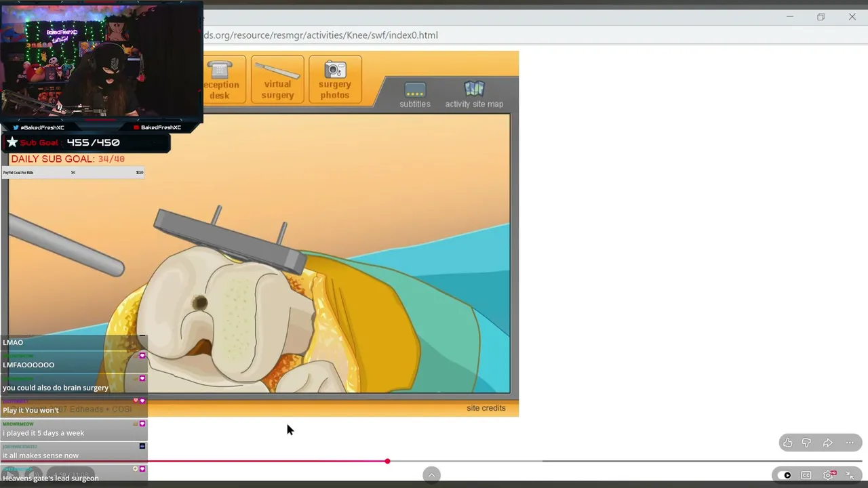Close the browser window
868x488 pixels.
(852, 17)
